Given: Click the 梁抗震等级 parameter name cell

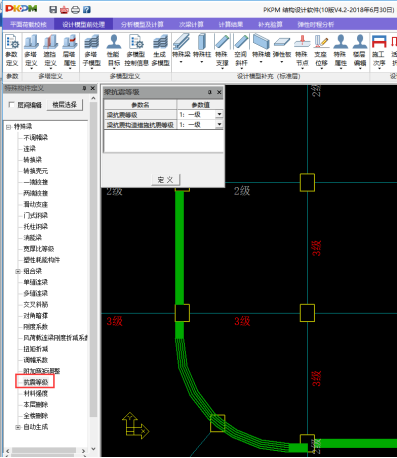Looking at the screenshot, I should point(140,115).
